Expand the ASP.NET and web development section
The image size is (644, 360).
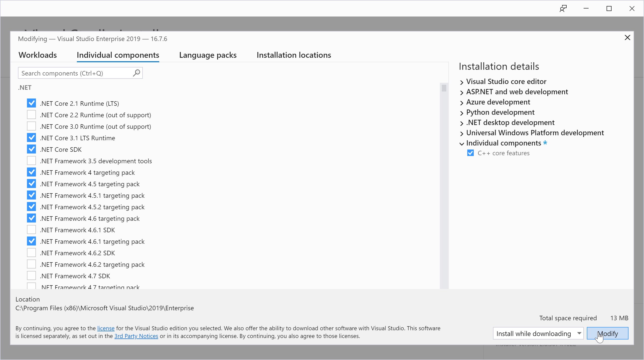(462, 92)
